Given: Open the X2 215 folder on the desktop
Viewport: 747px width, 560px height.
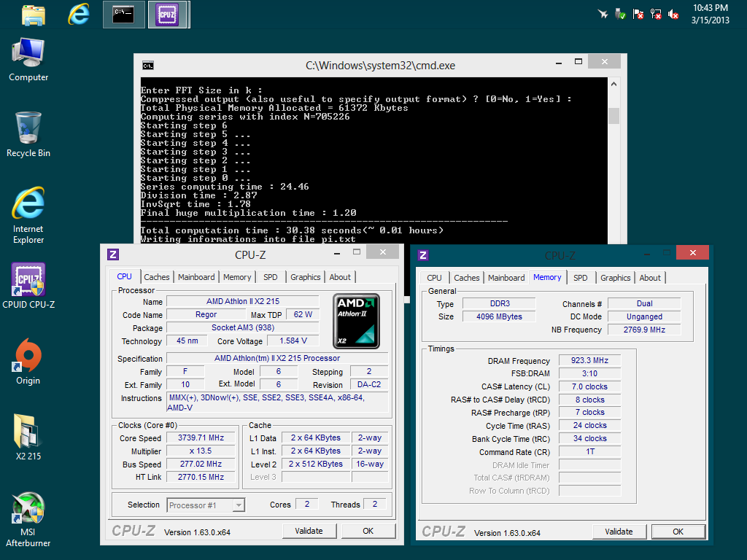Looking at the screenshot, I should (x=28, y=437).
